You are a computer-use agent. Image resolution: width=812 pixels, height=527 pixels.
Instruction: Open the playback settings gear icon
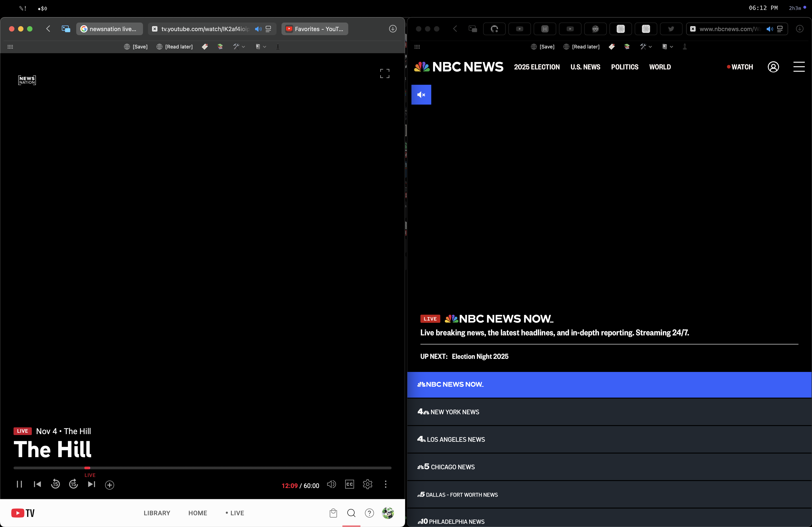point(367,484)
